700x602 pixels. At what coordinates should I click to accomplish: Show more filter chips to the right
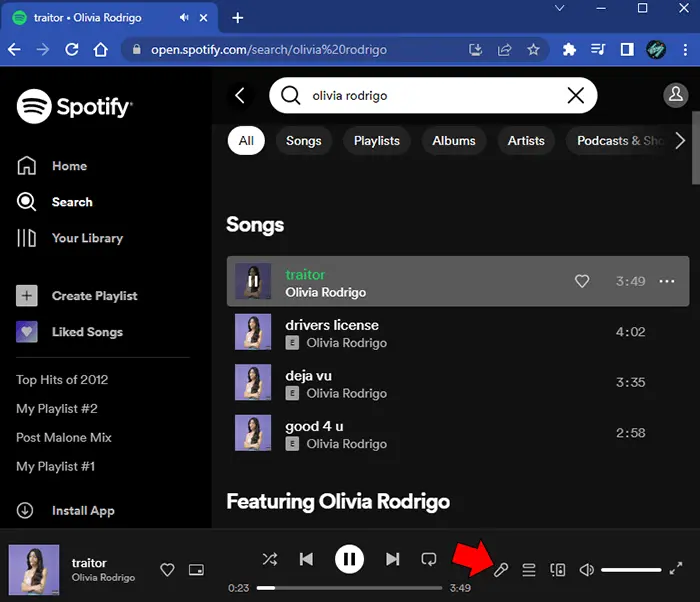pyautogui.click(x=680, y=141)
